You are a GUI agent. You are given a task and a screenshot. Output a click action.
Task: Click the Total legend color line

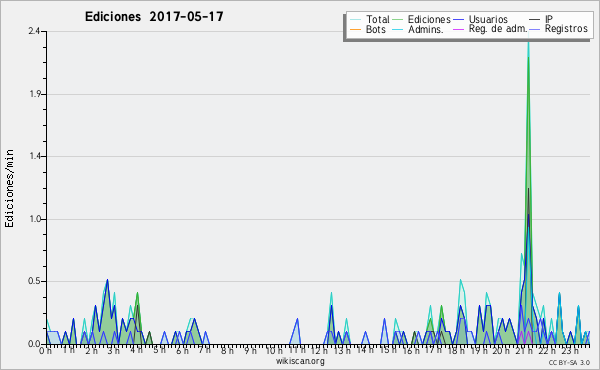click(x=355, y=19)
